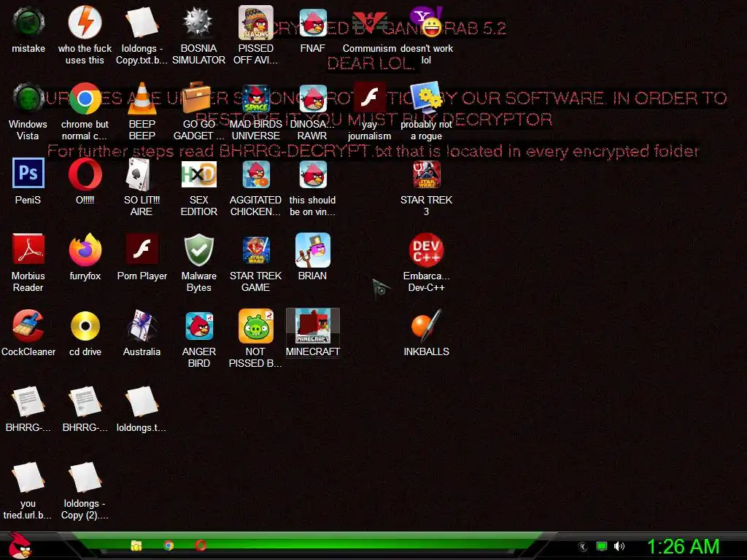Click the tray volume speaker icon

(619, 546)
